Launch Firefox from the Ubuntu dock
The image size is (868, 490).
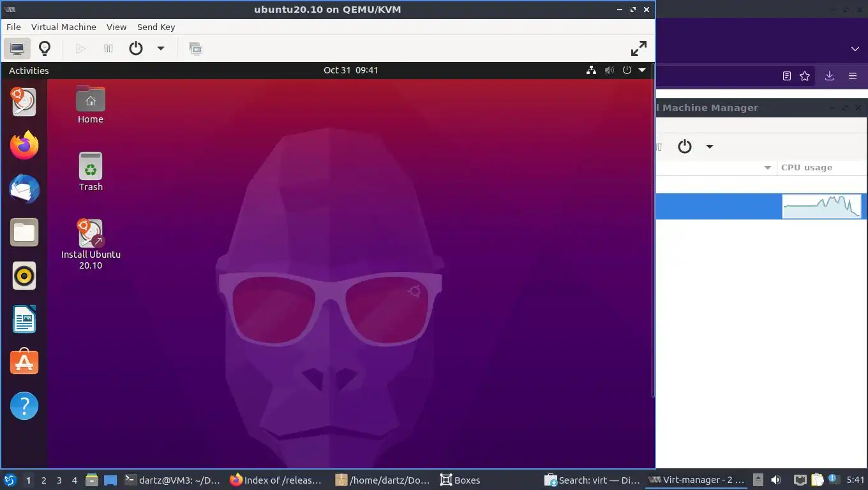pyautogui.click(x=24, y=145)
